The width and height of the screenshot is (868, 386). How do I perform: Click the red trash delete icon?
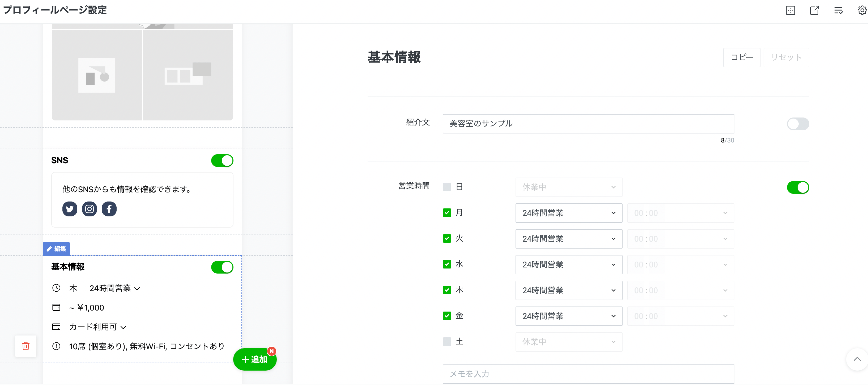click(25, 346)
